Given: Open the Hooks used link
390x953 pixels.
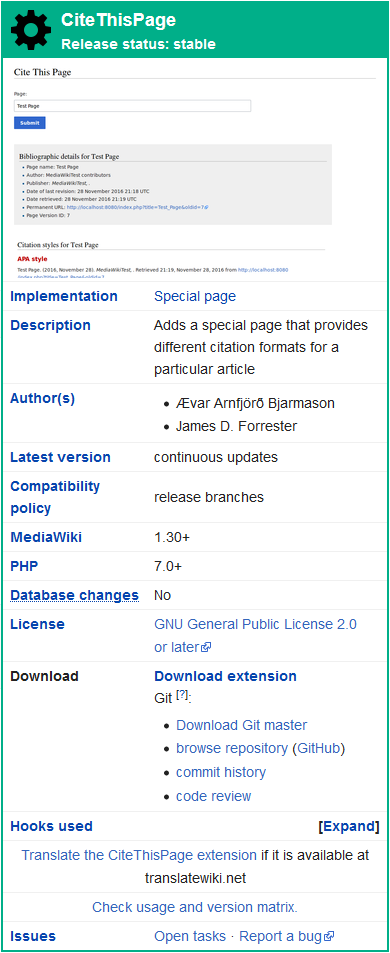Looking at the screenshot, I should [52, 827].
